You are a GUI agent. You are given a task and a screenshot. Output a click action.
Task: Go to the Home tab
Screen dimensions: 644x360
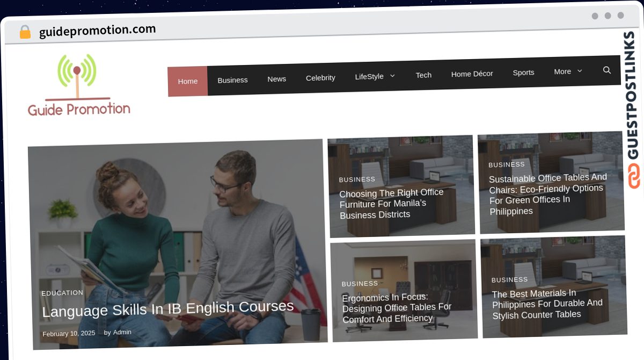[188, 81]
